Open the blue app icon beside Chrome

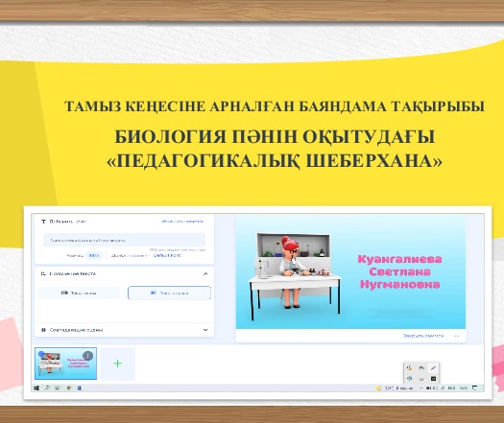click(80, 388)
